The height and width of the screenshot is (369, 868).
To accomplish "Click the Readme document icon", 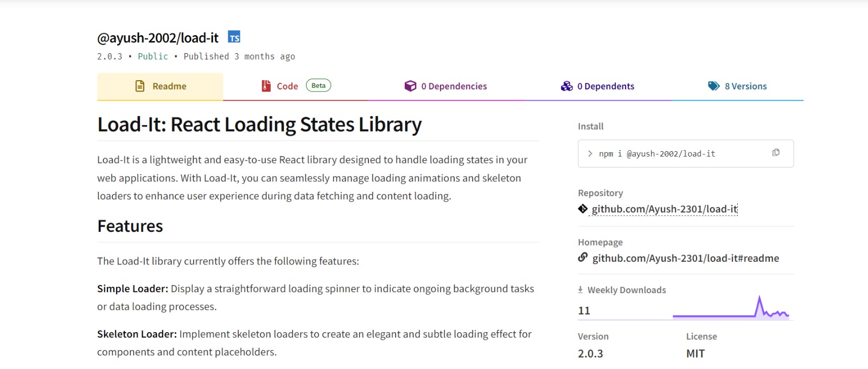I will [x=140, y=86].
